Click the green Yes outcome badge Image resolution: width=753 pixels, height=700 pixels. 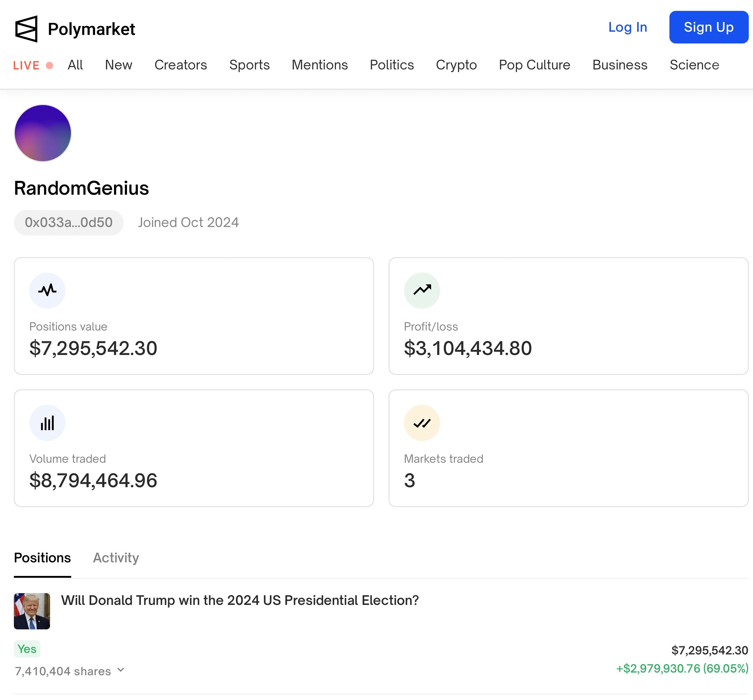27,649
